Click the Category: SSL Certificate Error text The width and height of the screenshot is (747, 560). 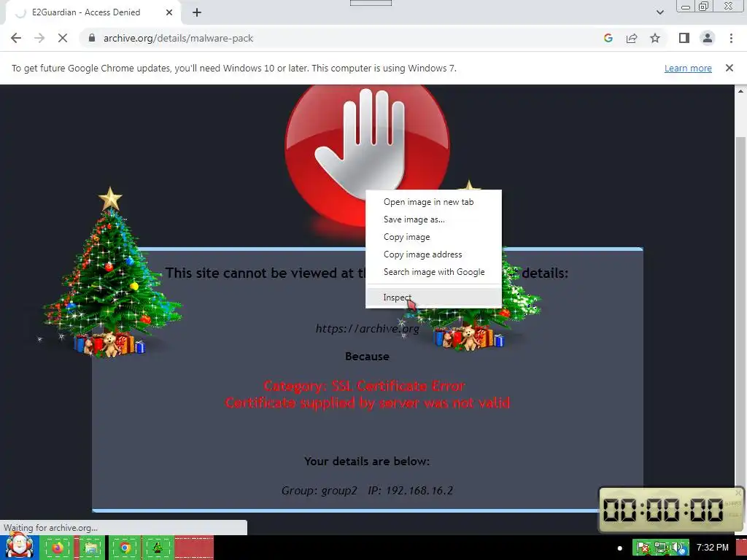tap(365, 385)
